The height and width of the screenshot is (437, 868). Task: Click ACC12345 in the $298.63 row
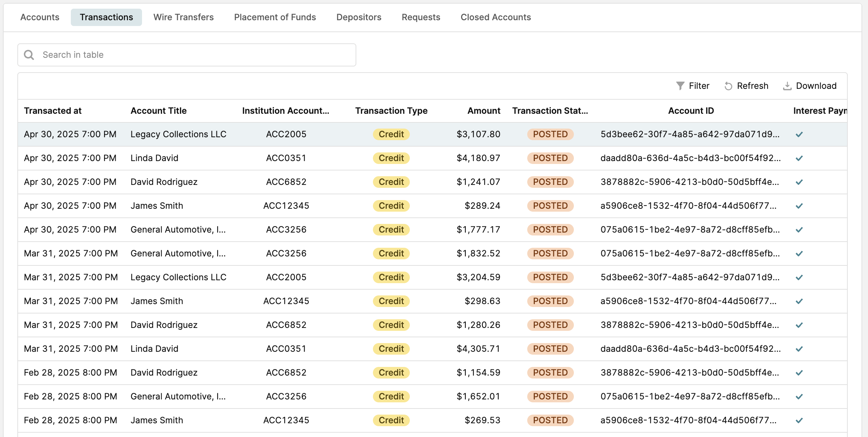(x=286, y=301)
